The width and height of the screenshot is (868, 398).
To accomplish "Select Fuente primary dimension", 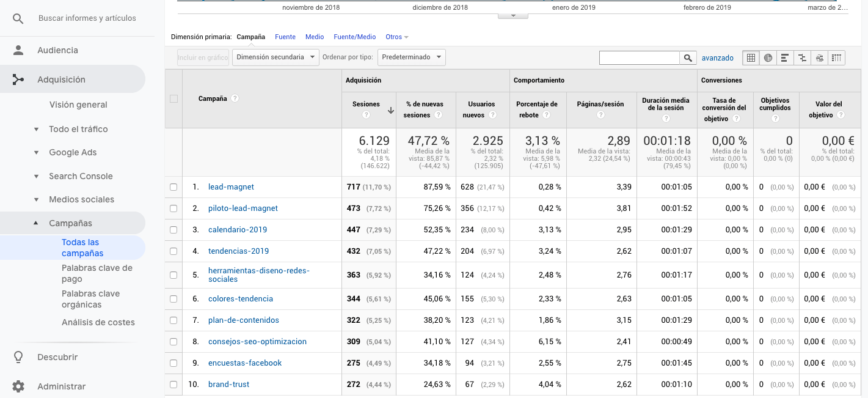I will (285, 37).
